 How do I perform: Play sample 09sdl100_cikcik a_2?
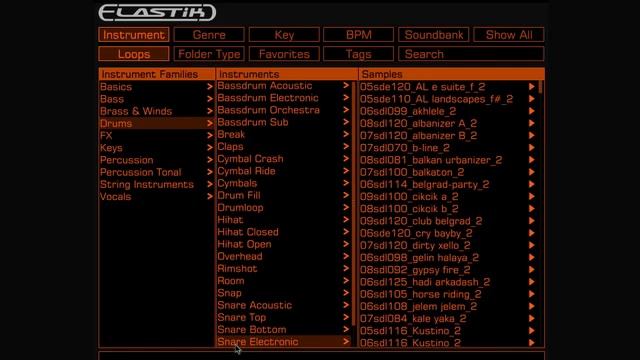pyautogui.click(x=531, y=196)
